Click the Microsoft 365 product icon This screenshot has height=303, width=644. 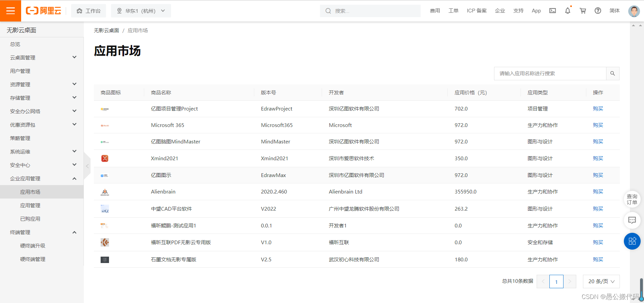[x=105, y=125]
